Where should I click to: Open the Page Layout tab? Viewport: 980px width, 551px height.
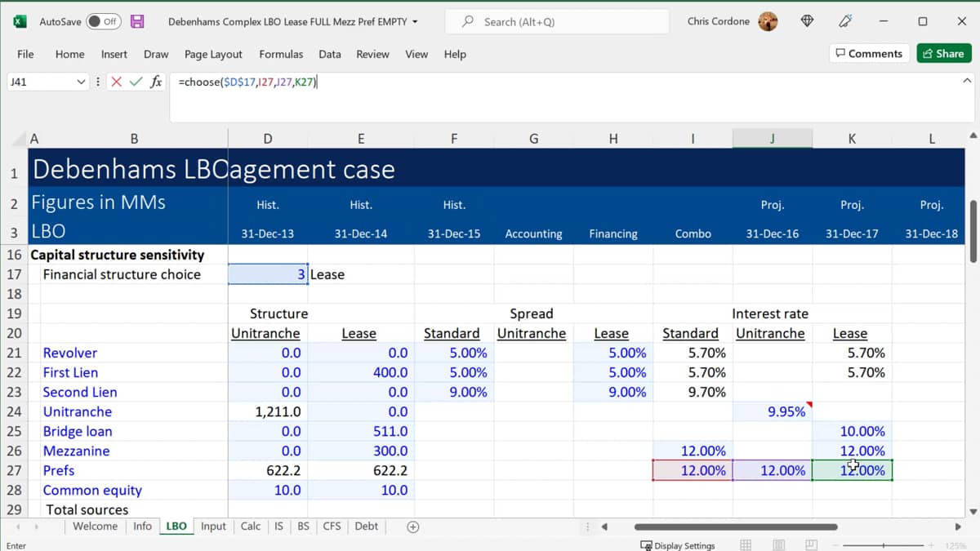click(213, 54)
